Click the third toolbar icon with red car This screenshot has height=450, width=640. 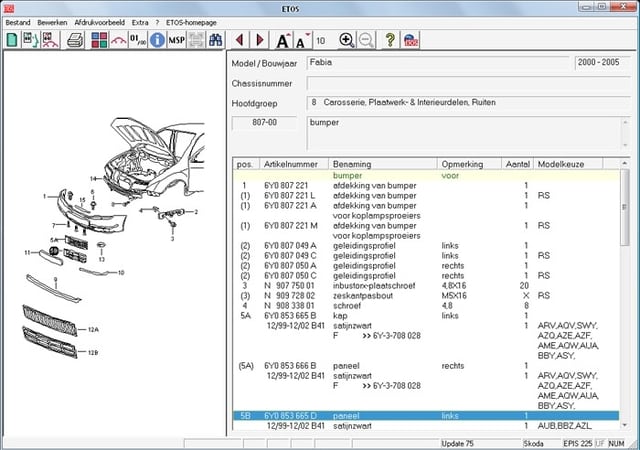pyautogui.click(x=50, y=40)
